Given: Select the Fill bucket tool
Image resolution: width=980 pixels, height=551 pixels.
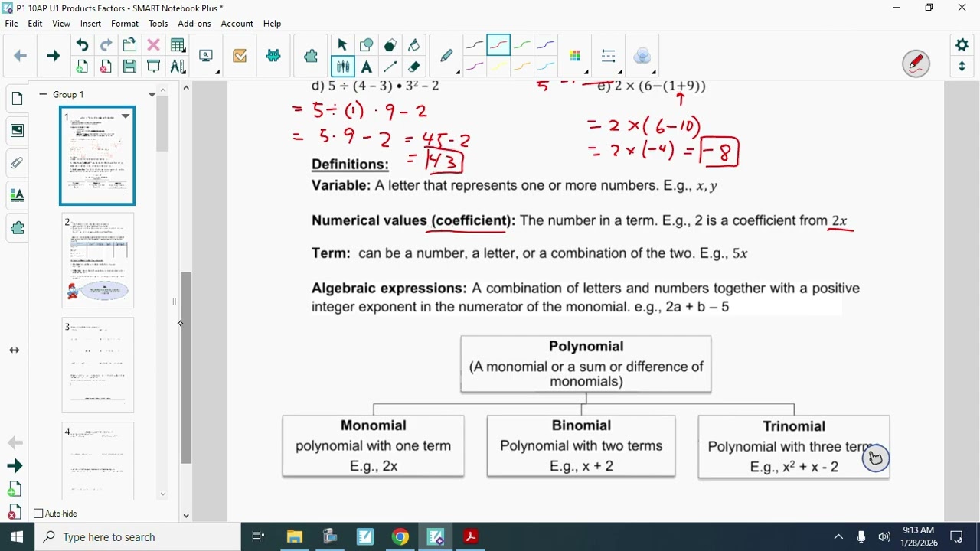Looking at the screenshot, I should coord(413,45).
